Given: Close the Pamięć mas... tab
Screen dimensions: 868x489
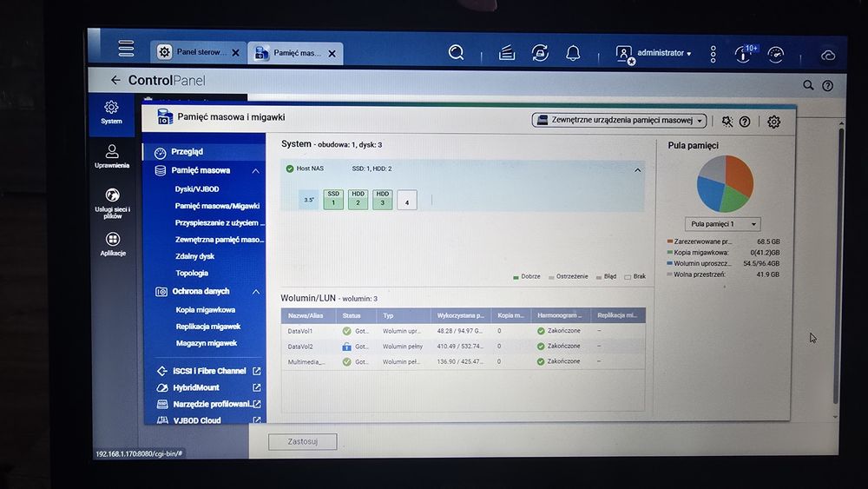Looking at the screenshot, I should coord(332,54).
